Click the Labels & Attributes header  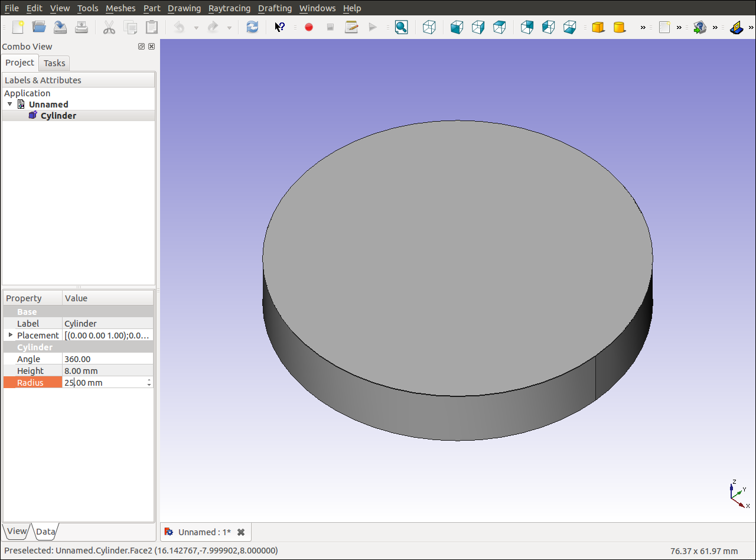79,80
